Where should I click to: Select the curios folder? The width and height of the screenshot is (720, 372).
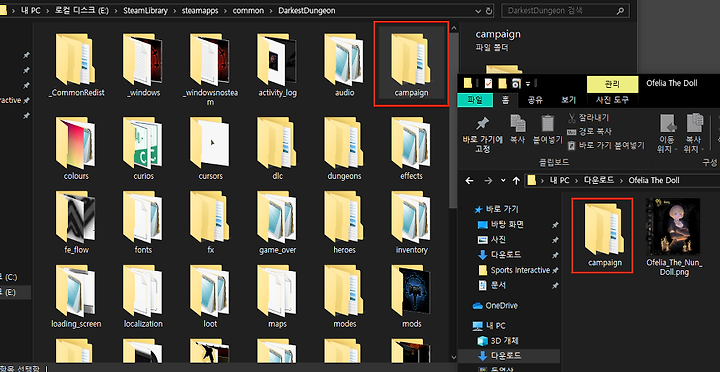pos(143,148)
